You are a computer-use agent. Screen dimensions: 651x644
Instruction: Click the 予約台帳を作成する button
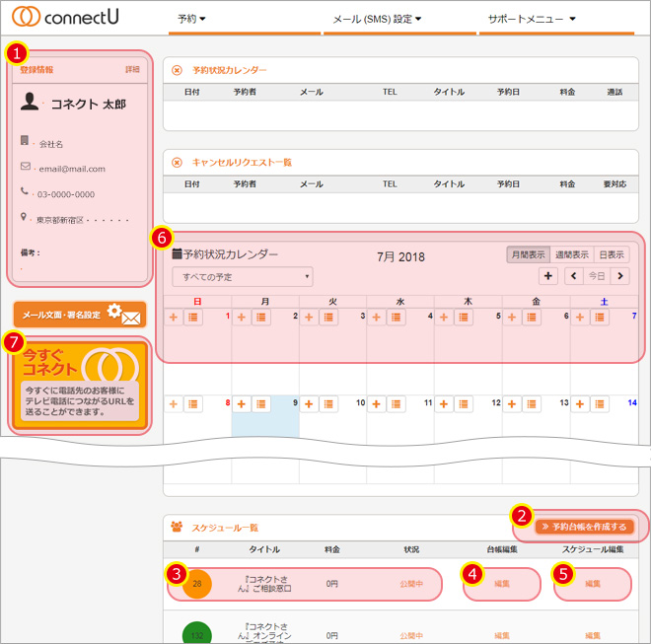tap(585, 526)
